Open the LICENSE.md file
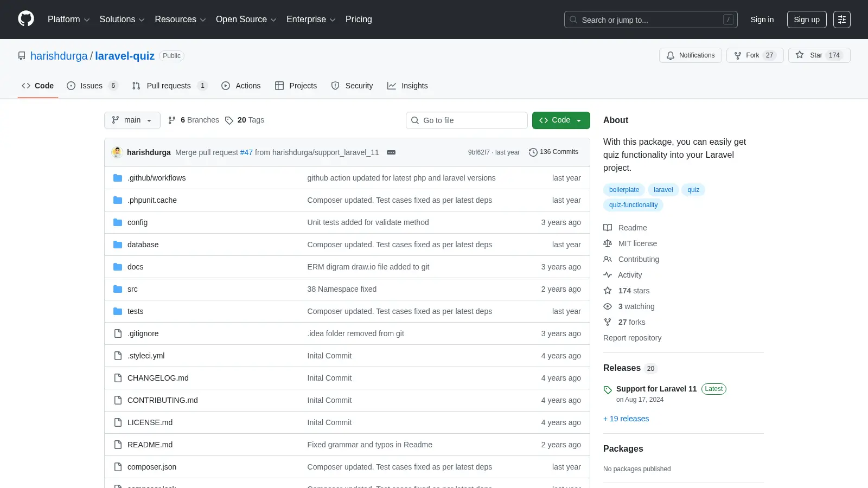Viewport: 868px width, 488px height. [x=150, y=422]
